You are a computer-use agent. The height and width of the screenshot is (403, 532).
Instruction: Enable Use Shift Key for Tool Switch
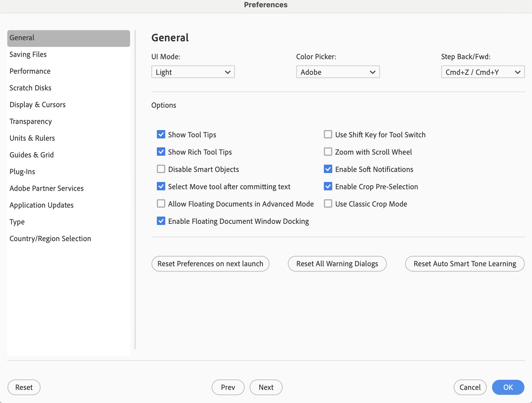pyautogui.click(x=328, y=135)
